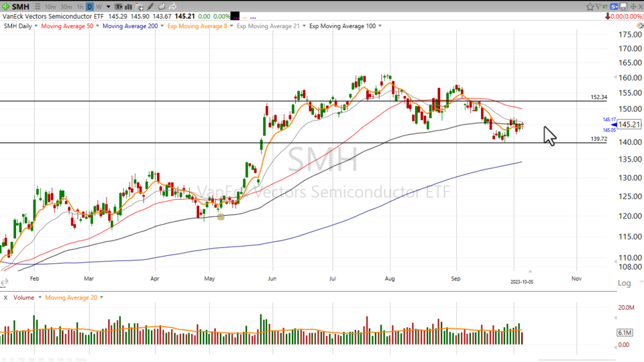The height and width of the screenshot is (362, 644).
Task: Expand Moving Average 200 dropdown arrow
Action: 162,26
